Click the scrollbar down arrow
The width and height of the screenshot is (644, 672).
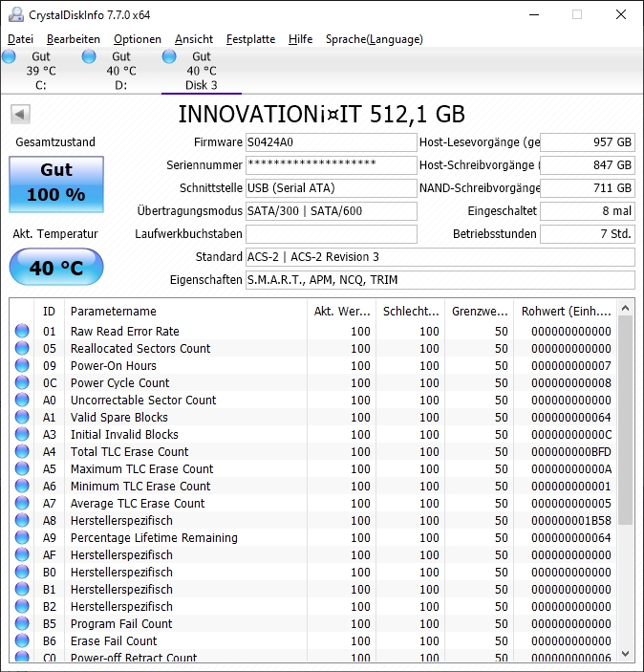(625, 654)
